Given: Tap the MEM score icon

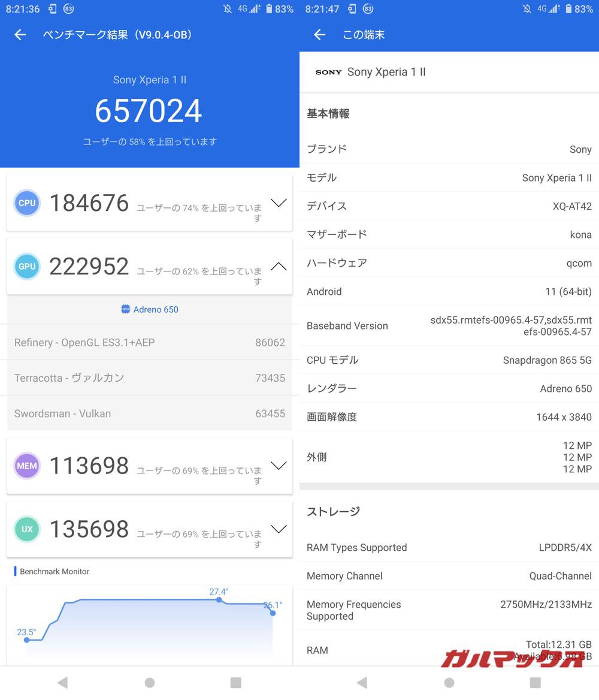Looking at the screenshot, I should pyautogui.click(x=26, y=466).
